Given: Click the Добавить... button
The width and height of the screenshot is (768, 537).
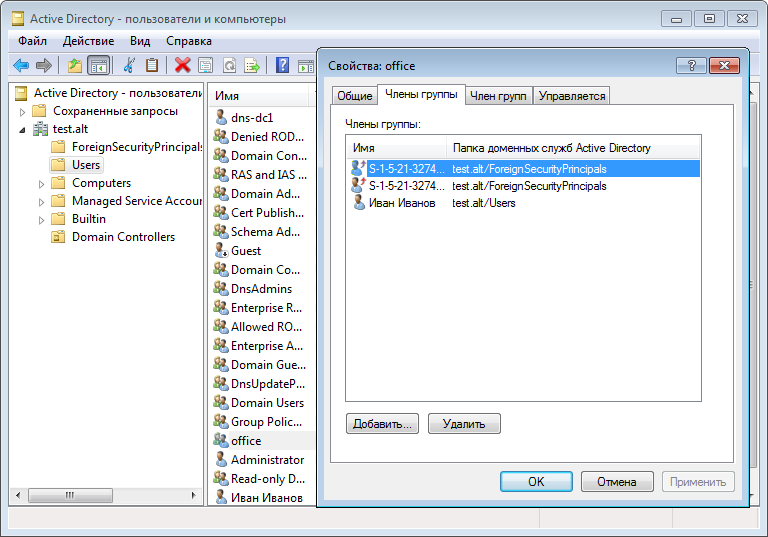Looking at the screenshot, I should (x=382, y=424).
